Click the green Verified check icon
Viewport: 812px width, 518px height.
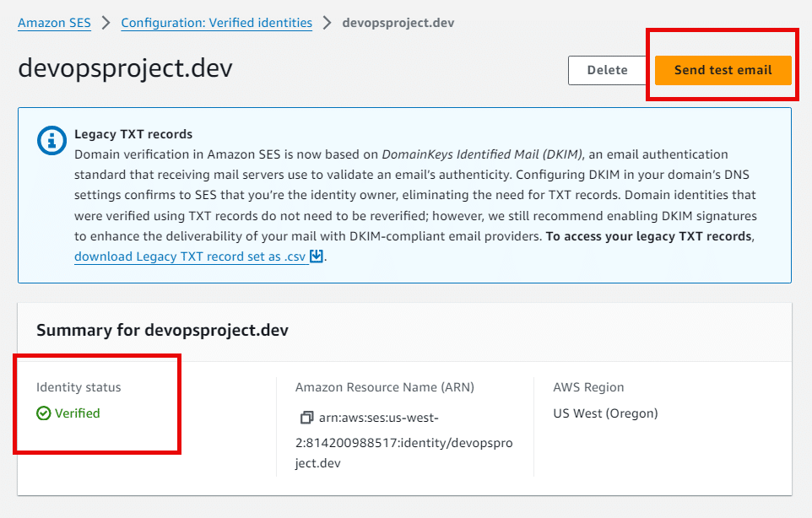[44, 413]
